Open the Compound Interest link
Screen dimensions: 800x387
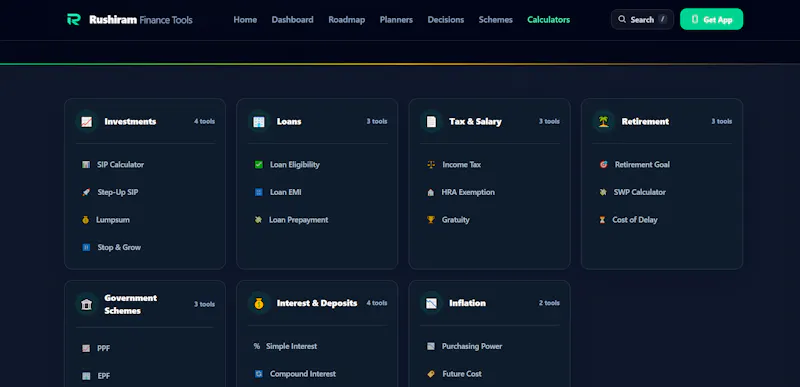[303, 374]
